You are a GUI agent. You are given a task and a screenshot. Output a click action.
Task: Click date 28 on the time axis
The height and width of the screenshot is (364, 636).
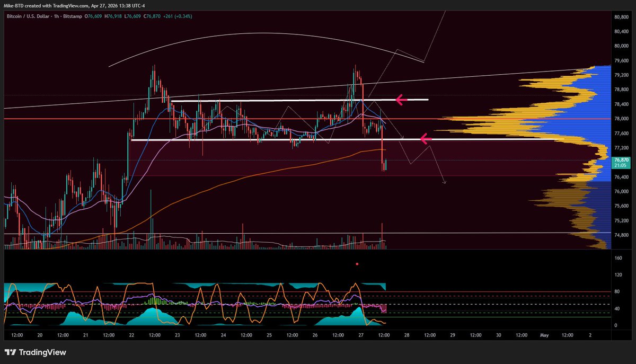click(x=407, y=335)
